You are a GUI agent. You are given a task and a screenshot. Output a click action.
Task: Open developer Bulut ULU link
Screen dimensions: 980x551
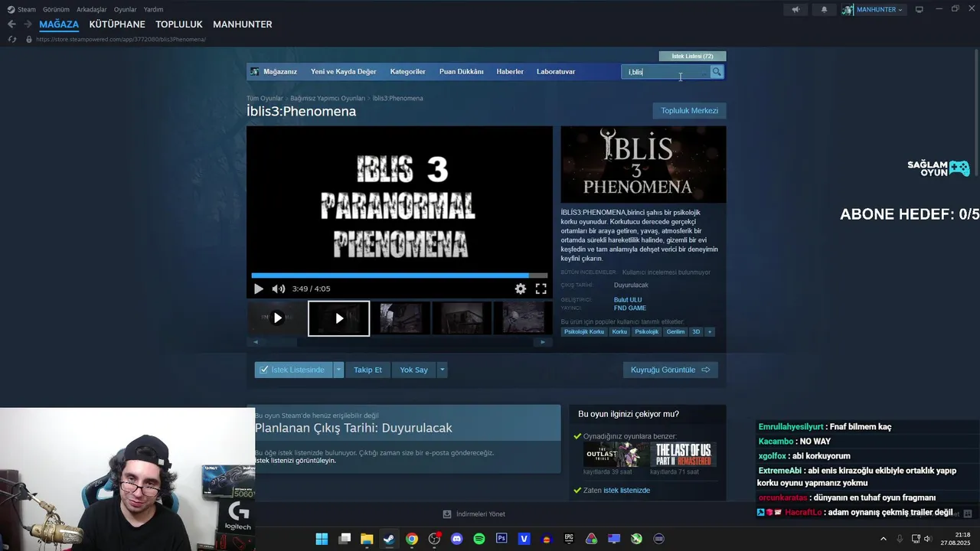click(x=628, y=300)
